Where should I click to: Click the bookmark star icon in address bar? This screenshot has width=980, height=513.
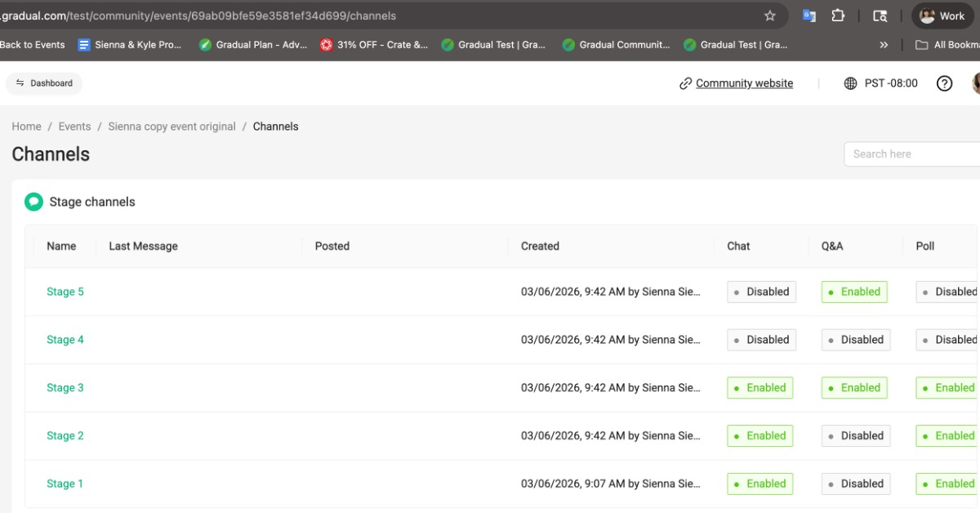(x=769, y=16)
